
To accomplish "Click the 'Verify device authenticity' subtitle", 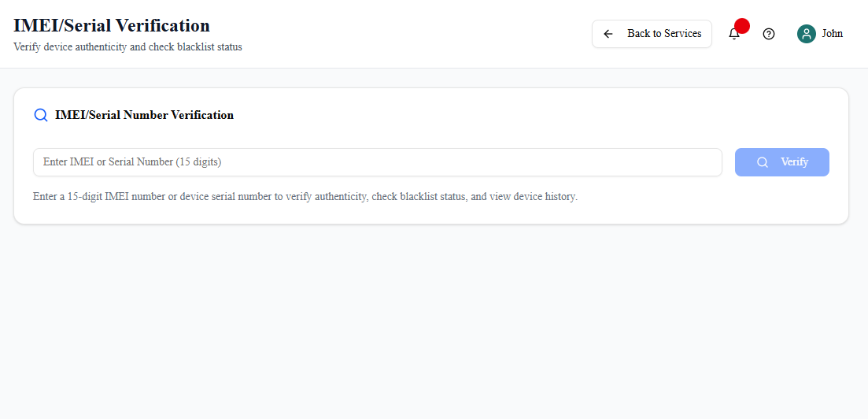I will (127, 47).
